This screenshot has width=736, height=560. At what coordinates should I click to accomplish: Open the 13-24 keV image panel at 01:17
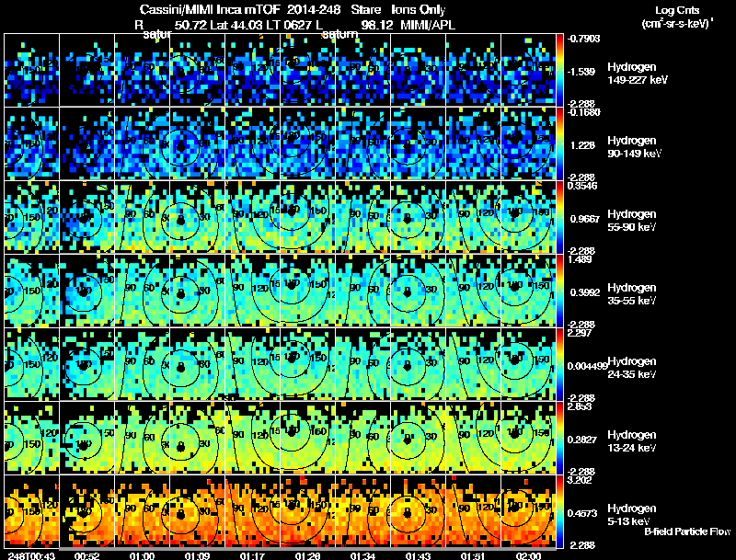click(x=252, y=438)
